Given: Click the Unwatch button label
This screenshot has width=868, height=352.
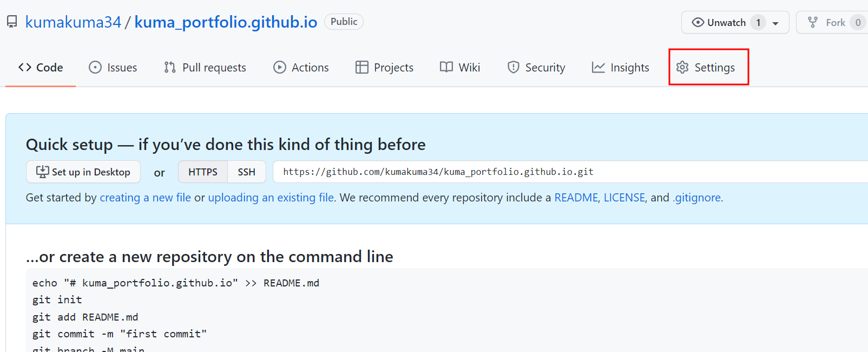Looking at the screenshot, I should [726, 22].
